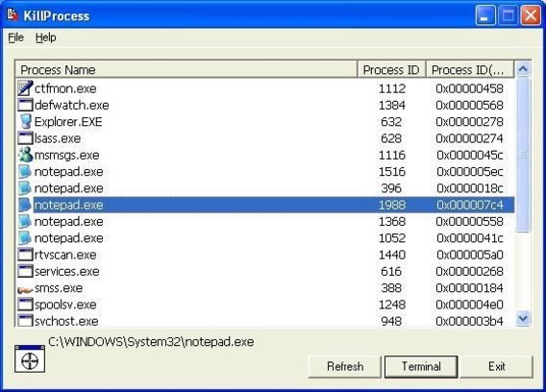Select the defwatch.exe window icon

point(25,105)
